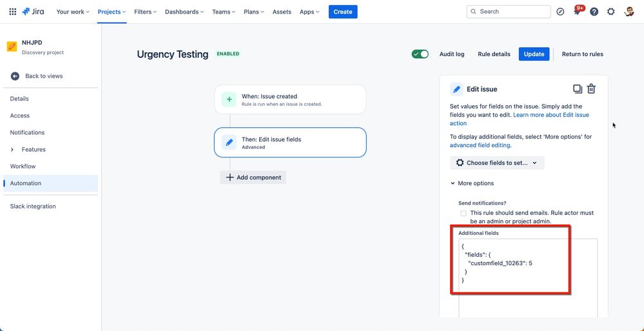Click the Jira logo

tap(34, 12)
